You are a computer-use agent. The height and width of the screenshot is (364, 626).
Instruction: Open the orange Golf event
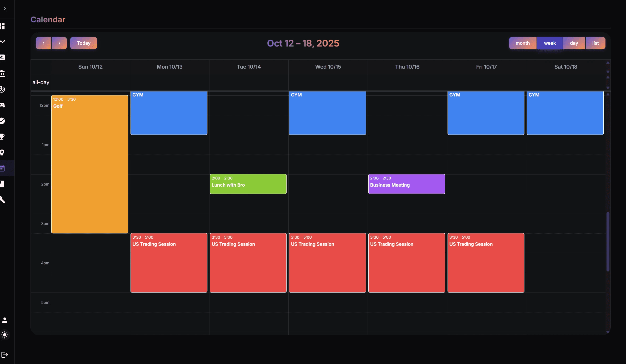90,164
